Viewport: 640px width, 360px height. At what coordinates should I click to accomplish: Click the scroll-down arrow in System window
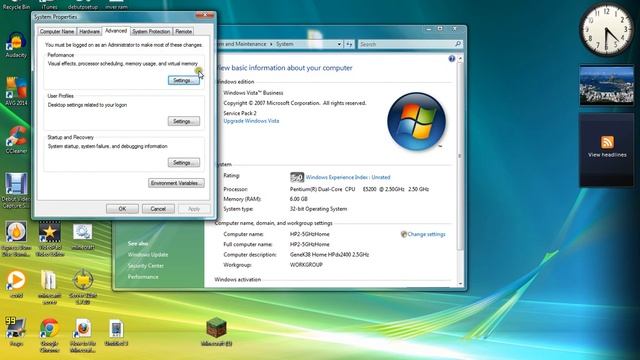click(460, 283)
